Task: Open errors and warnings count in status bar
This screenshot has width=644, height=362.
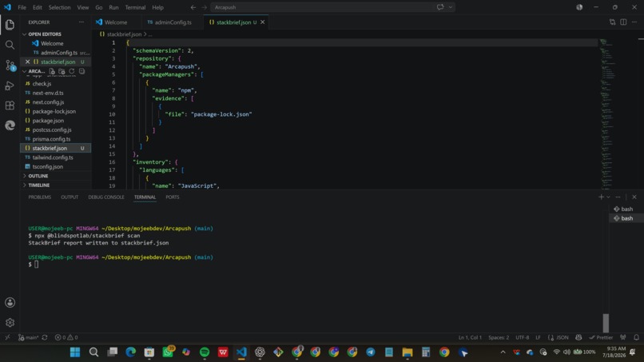Action: tap(66, 337)
